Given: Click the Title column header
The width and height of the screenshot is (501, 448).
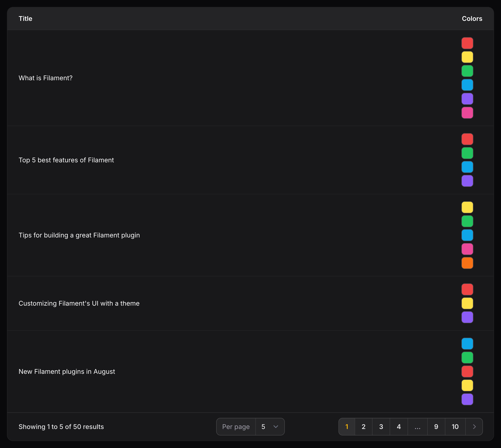Looking at the screenshot, I should (25, 19).
